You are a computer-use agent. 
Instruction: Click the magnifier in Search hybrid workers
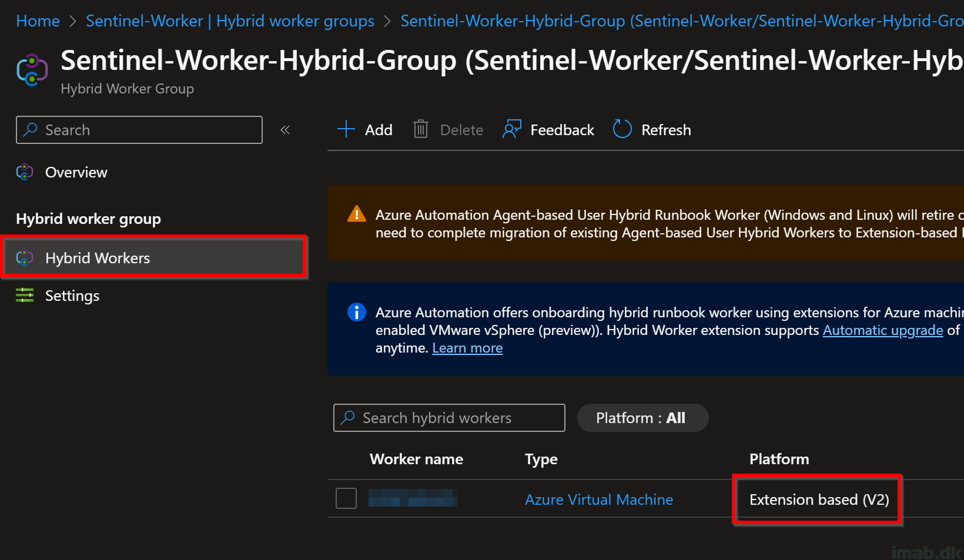[x=348, y=418]
